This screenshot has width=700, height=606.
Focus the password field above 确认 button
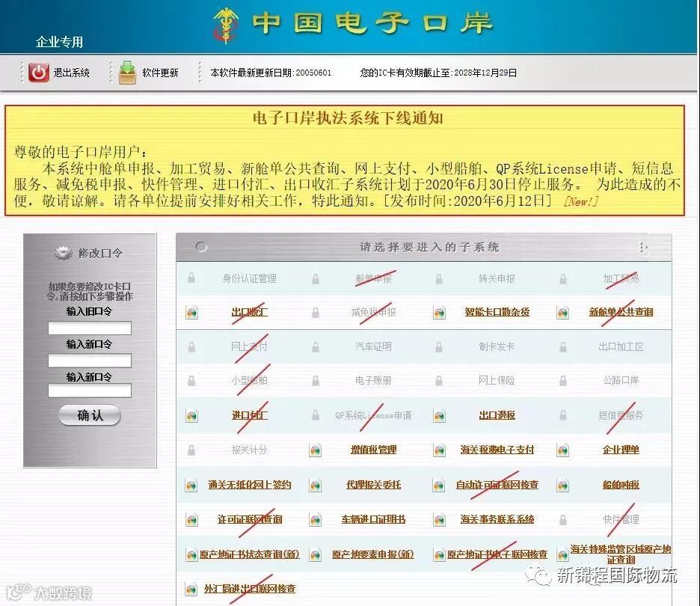click(x=90, y=391)
